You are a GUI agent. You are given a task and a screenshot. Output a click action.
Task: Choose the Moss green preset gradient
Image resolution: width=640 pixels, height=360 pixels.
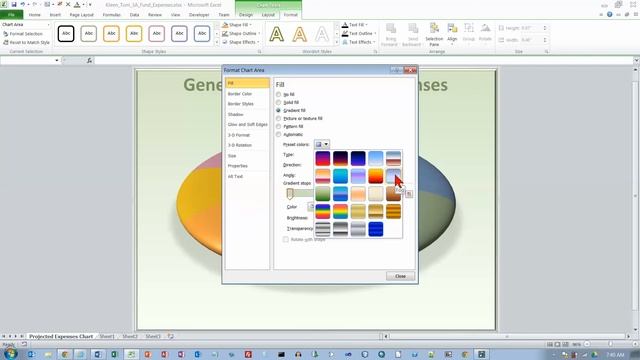coord(322,194)
